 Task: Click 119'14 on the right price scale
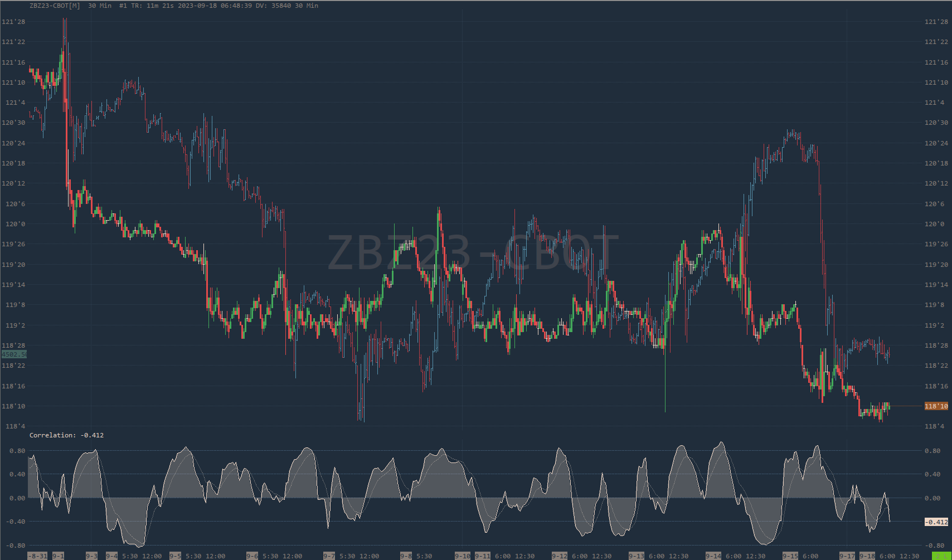tap(936, 285)
